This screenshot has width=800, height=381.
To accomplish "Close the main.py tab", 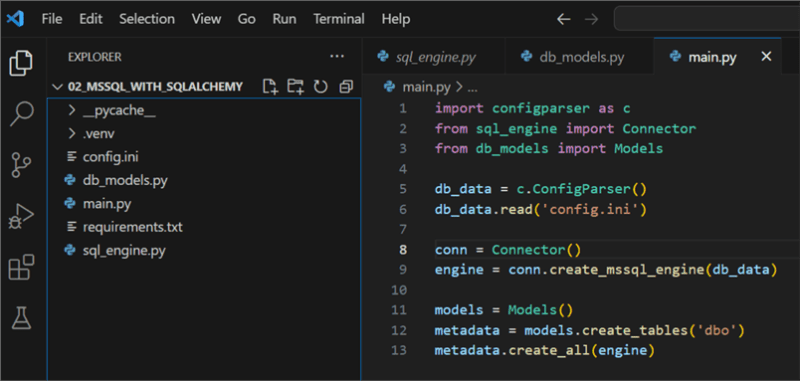I will [766, 57].
